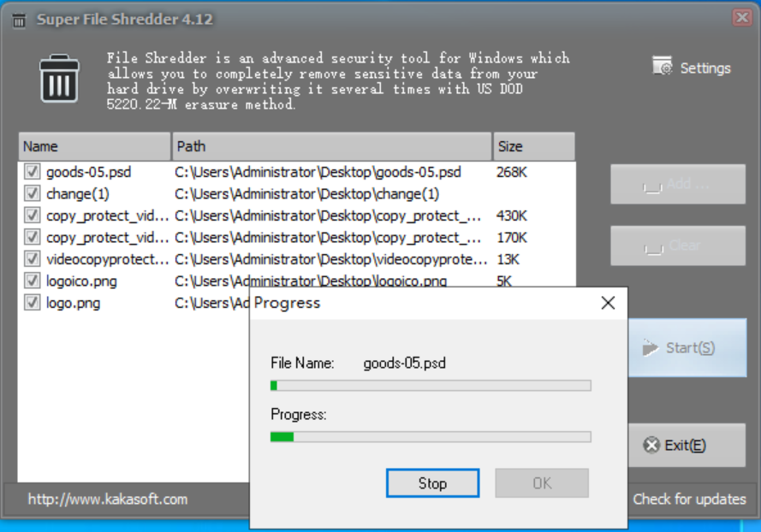Uncheck the videocopyprotect file checkbox
Viewport: 761px width, 532px height.
(x=32, y=259)
